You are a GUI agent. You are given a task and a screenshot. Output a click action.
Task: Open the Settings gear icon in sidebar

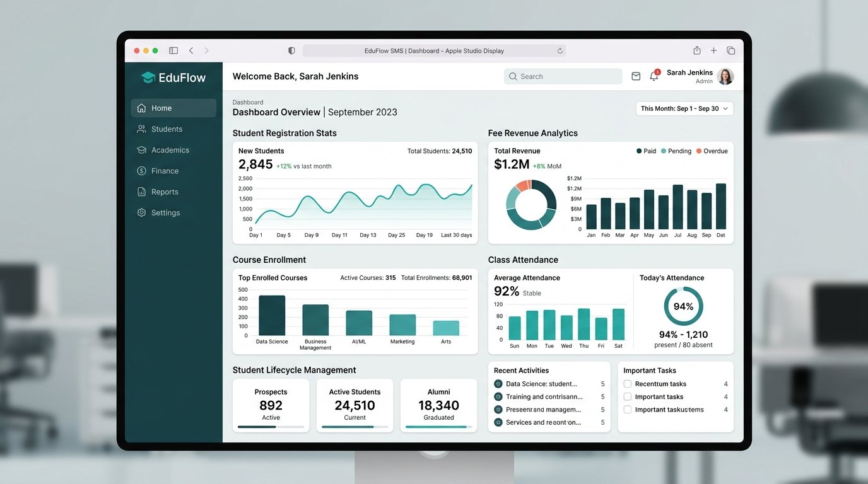coord(141,213)
